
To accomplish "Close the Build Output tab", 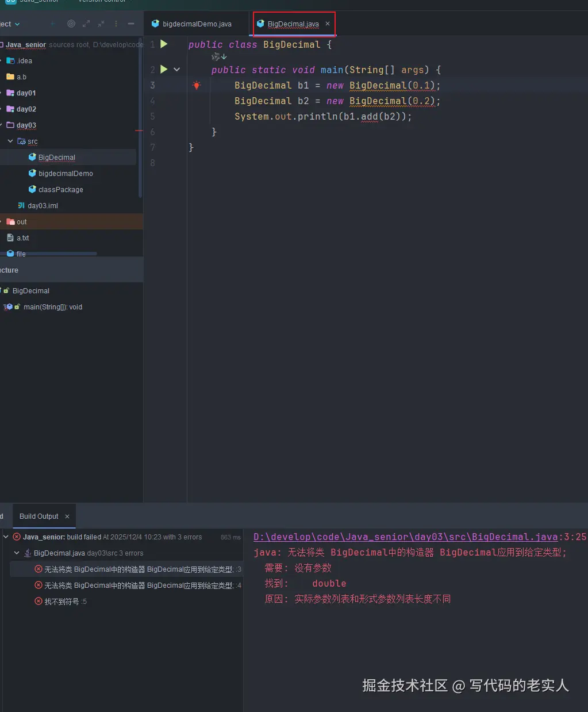I will (67, 516).
